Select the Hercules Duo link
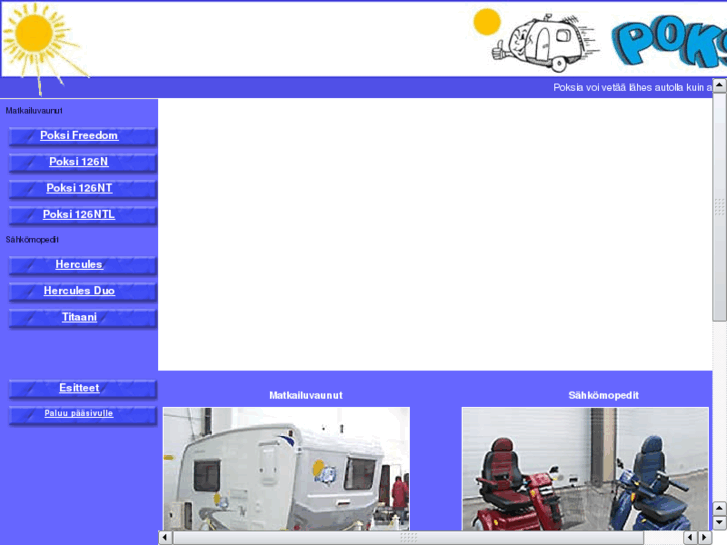The image size is (727, 545). [79, 291]
